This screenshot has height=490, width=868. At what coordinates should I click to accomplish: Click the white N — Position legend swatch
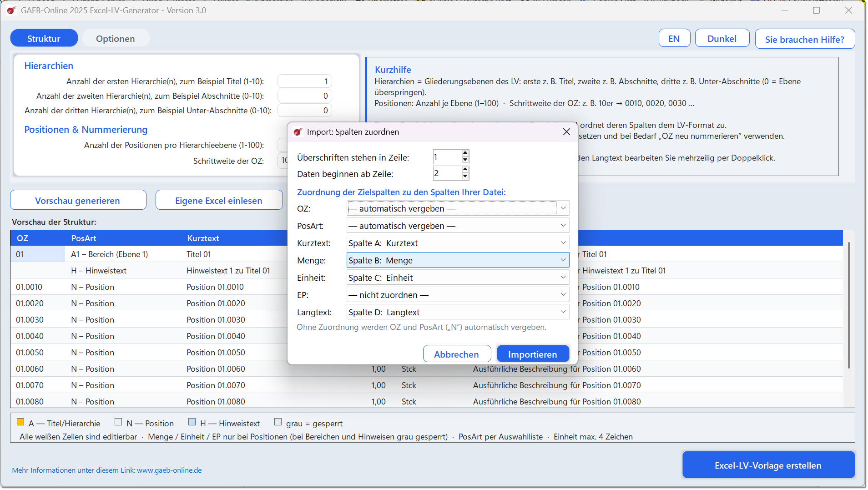tap(118, 422)
